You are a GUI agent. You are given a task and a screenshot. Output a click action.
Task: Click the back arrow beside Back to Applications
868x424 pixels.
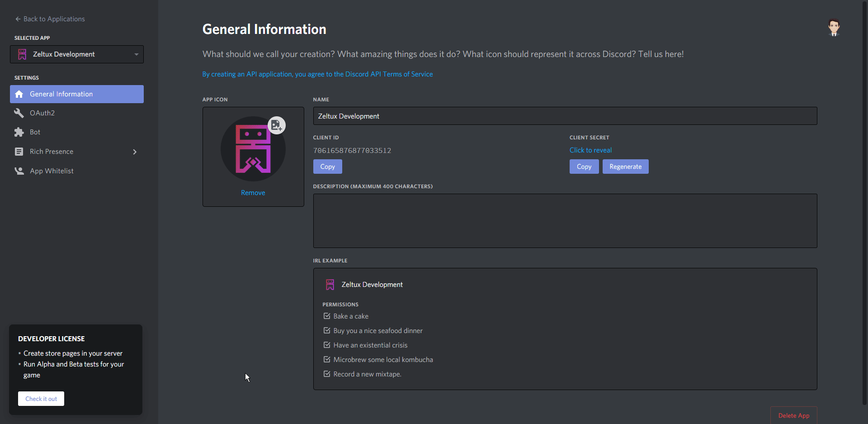[x=18, y=19]
